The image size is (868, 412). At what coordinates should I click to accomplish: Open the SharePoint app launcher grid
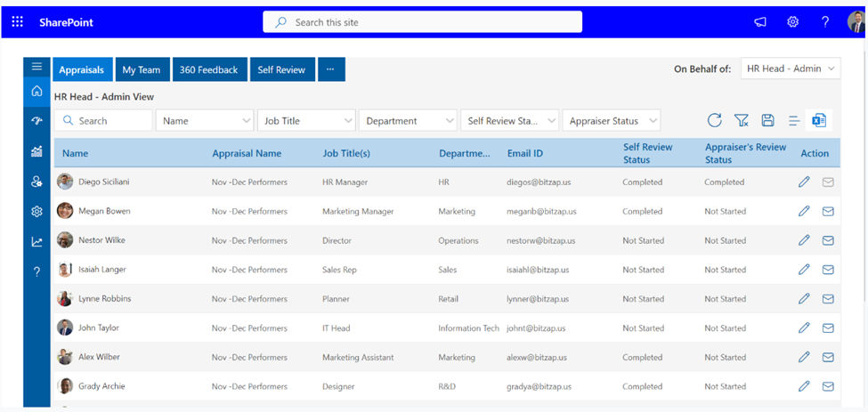pos(18,22)
